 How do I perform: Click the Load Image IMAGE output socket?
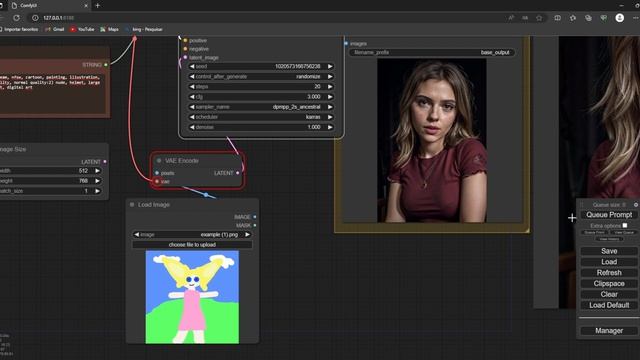pyautogui.click(x=255, y=217)
